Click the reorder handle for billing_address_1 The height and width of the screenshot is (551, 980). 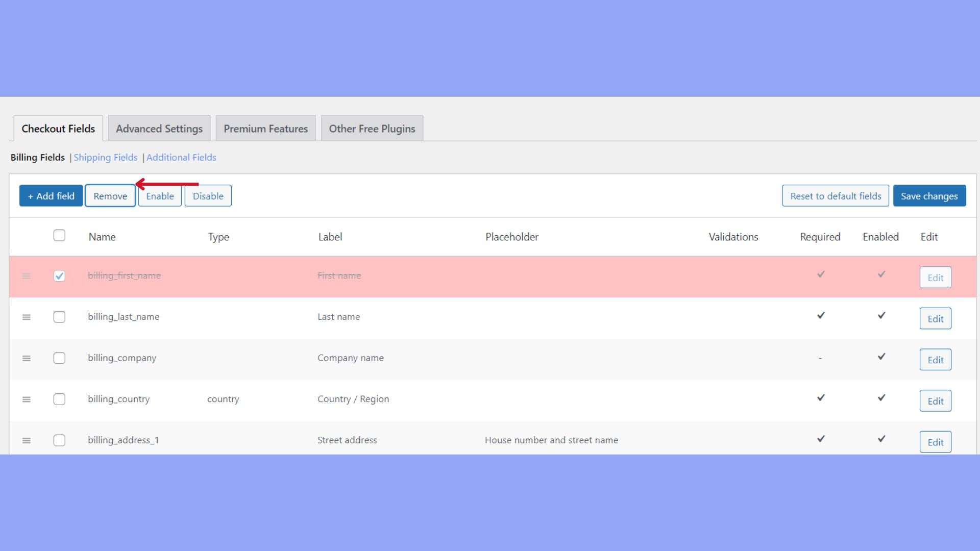click(x=27, y=441)
